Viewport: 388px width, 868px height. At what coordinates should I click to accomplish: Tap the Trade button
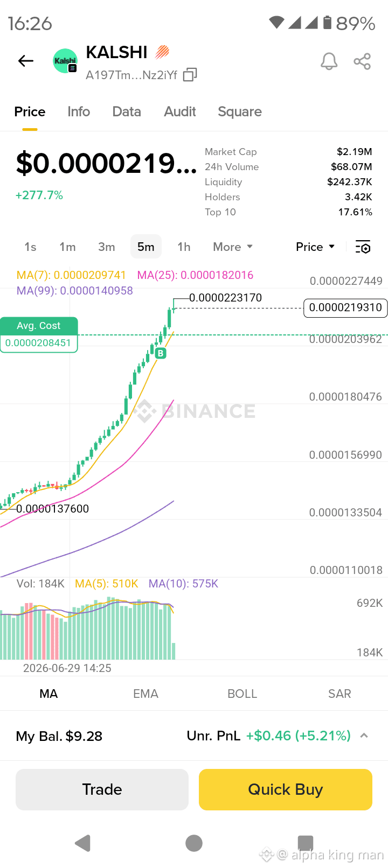coord(102,789)
